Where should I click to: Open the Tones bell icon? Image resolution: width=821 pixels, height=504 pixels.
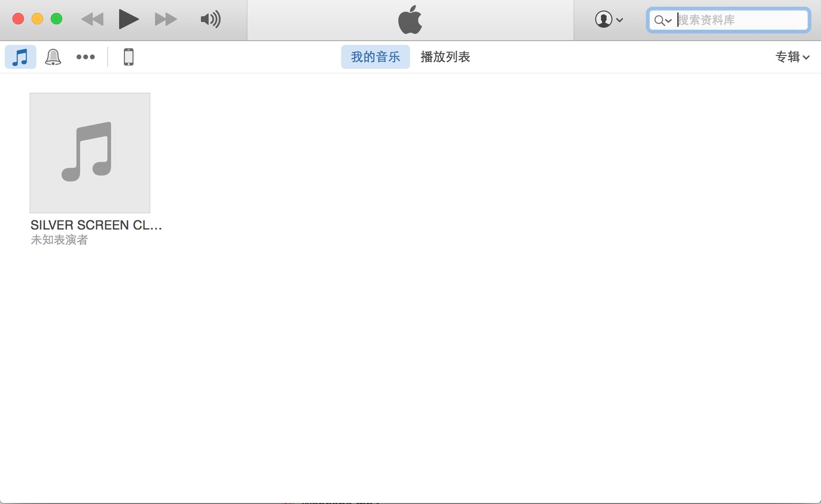[53, 57]
